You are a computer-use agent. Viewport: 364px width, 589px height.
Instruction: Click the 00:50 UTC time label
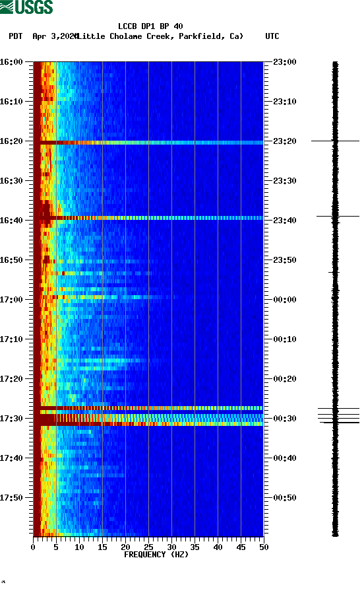pos(285,498)
